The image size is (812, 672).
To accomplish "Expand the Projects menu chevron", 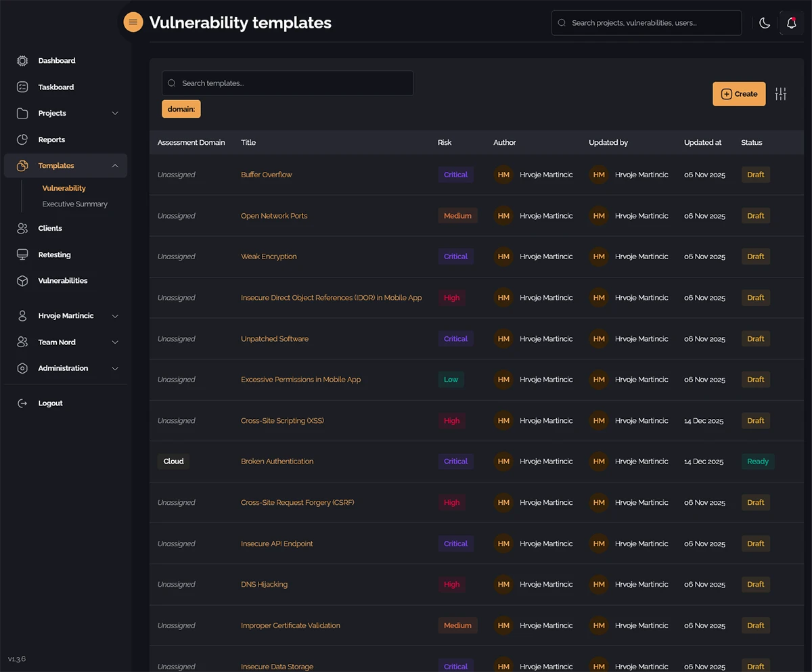I will [x=115, y=114].
